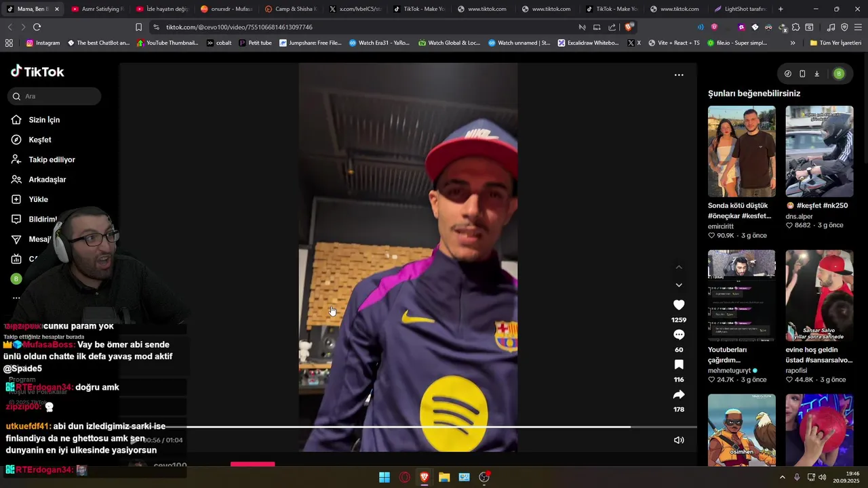The image size is (868, 488).
Task: Click the green B profile avatar in sidebar
Action: click(x=16, y=279)
